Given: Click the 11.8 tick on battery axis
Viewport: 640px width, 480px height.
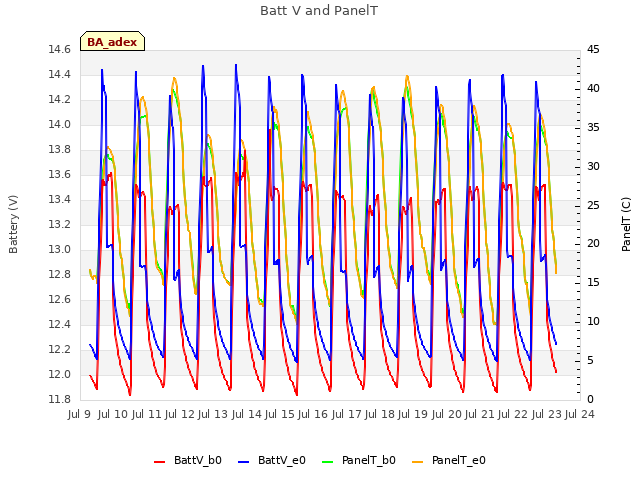Looking at the screenshot, I should click(x=60, y=399).
